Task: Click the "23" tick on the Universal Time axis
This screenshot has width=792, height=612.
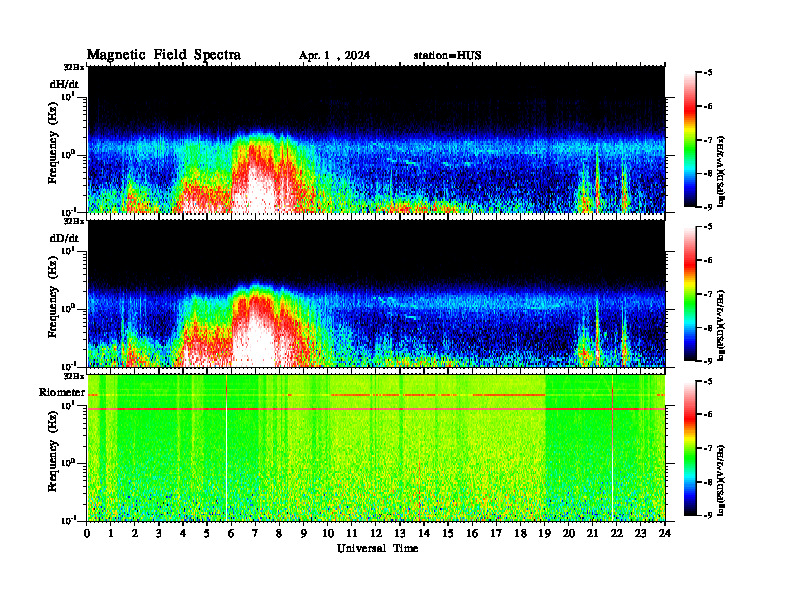Action: click(x=640, y=533)
